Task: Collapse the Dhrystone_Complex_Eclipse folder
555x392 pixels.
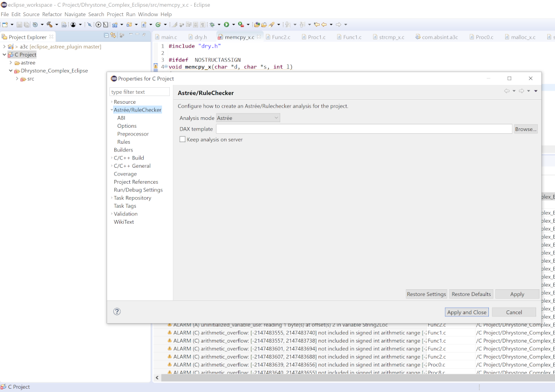Action: [11, 71]
